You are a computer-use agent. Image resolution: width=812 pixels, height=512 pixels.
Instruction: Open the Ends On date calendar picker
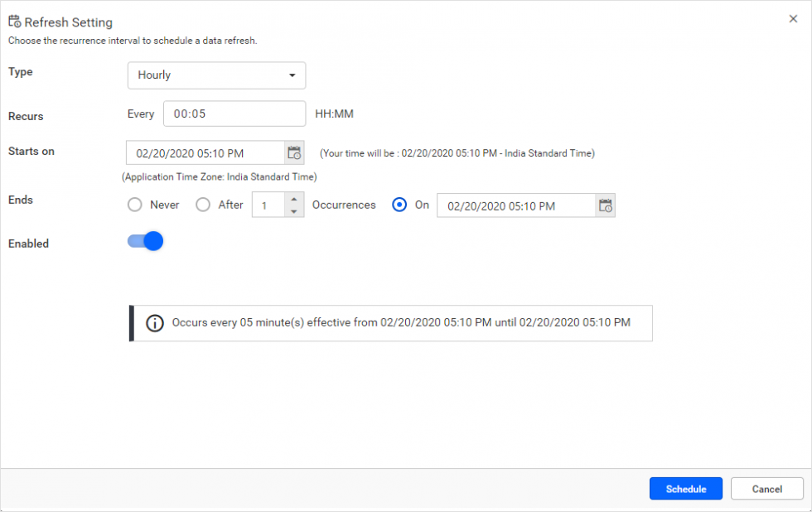(x=605, y=205)
